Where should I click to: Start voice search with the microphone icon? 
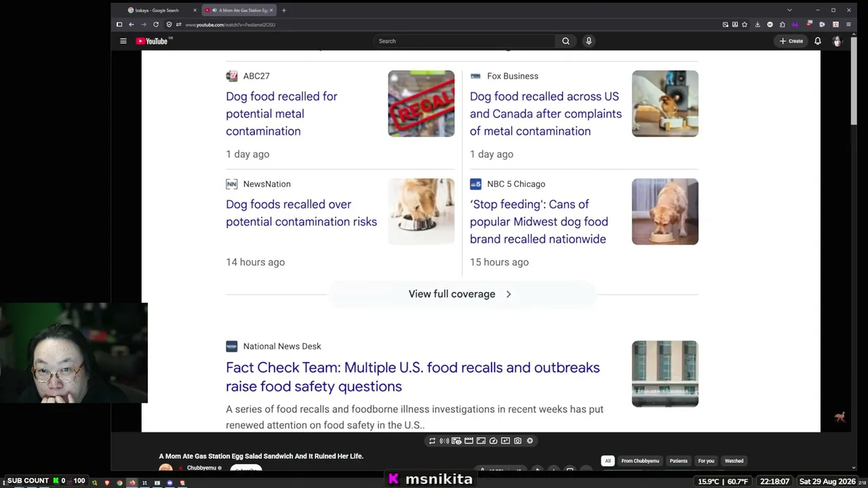(x=589, y=41)
